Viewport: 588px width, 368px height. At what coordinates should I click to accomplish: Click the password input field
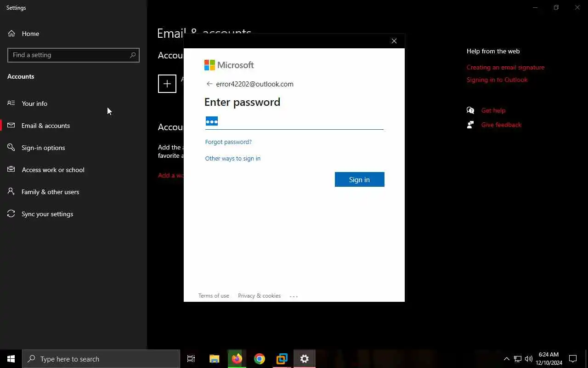[294, 121]
